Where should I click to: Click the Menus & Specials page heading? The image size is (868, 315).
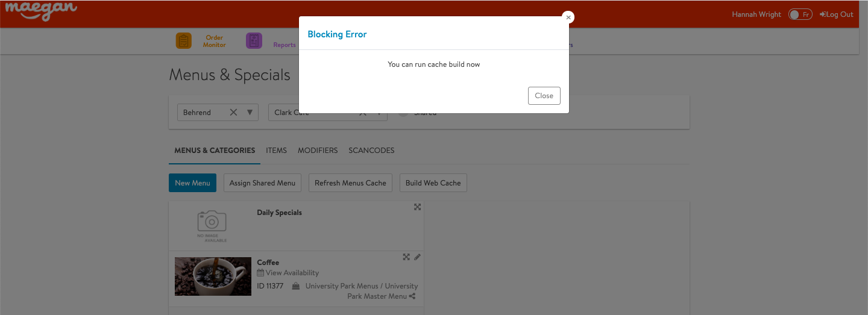click(230, 75)
